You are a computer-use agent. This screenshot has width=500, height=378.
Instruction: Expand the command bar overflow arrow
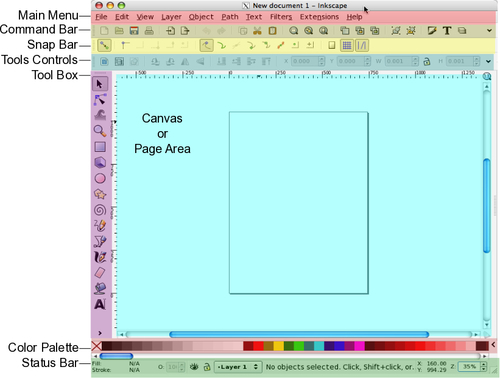pyautogui.click(x=489, y=31)
